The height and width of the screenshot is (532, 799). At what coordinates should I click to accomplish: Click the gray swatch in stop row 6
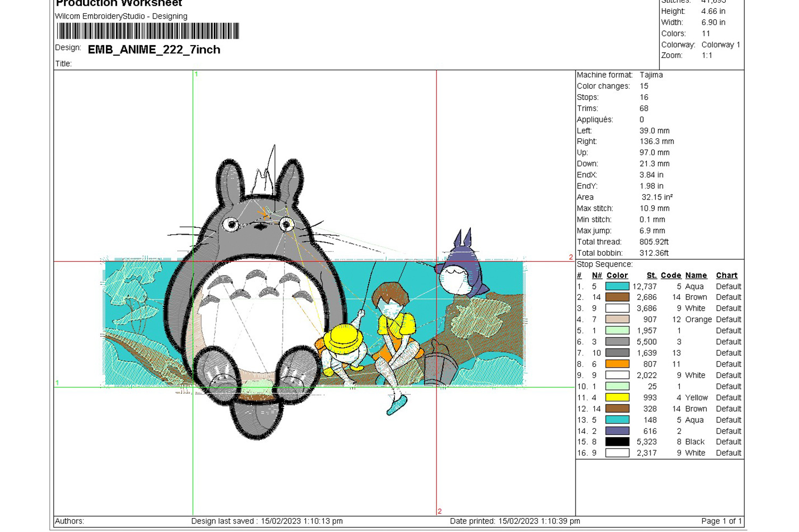click(617, 342)
